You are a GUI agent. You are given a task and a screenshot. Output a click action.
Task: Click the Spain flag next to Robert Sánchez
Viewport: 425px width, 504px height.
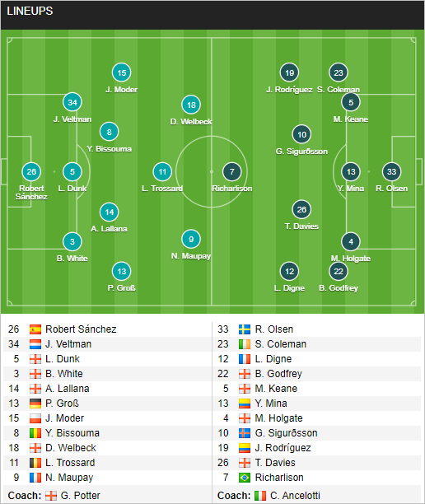pos(35,329)
